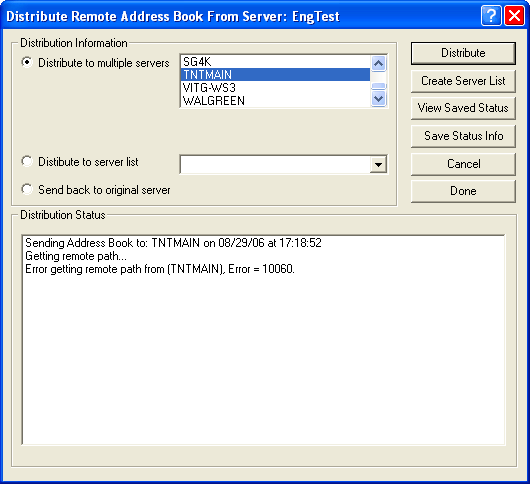Click the server list scroll down arrow
Image resolution: width=530 pixels, height=484 pixels.
(378, 99)
